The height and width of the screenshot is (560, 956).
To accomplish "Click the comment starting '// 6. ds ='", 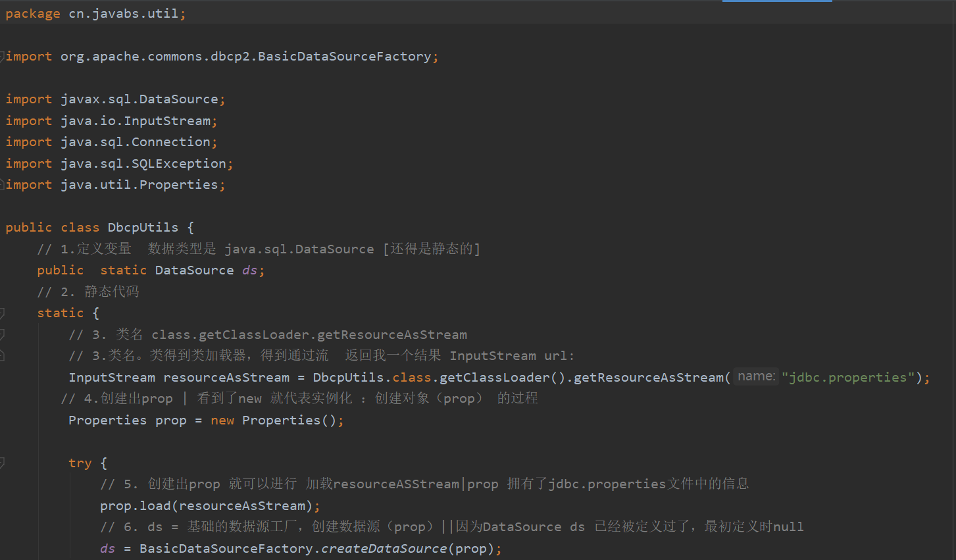I will (x=452, y=527).
